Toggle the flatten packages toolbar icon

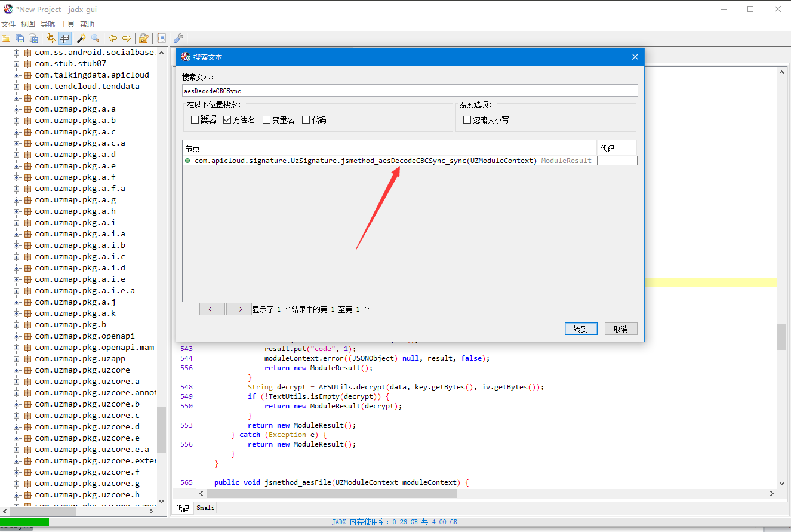point(64,38)
